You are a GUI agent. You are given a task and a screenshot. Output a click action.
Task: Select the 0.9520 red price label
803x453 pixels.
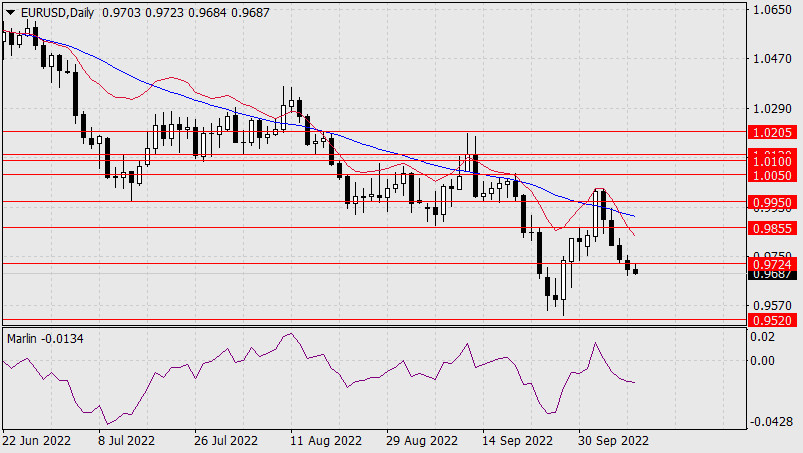pos(772,320)
